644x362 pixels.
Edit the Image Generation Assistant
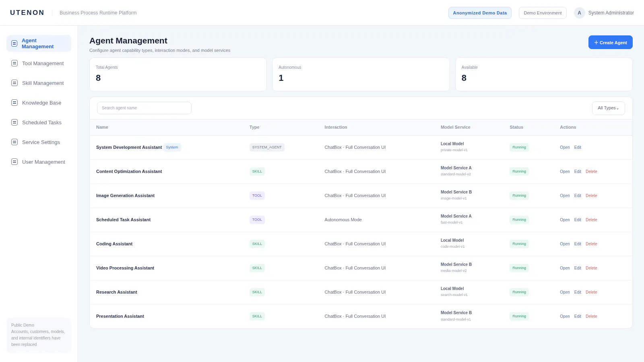(x=578, y=195)
